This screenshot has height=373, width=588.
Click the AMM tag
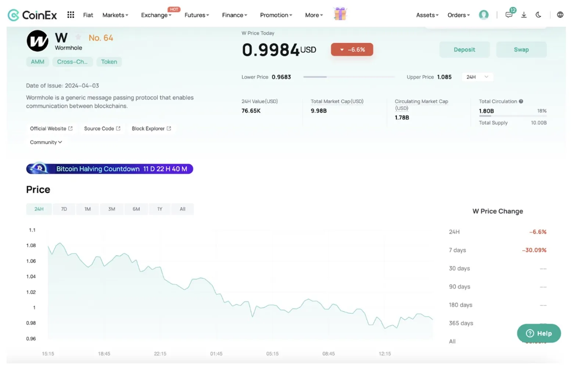click(x=37, y=62)
